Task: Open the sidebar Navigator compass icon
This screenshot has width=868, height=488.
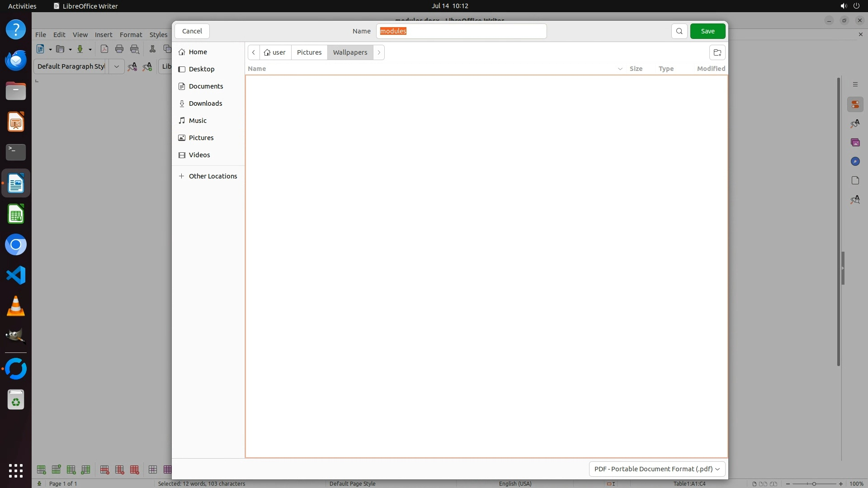Action: click(x=855, y=161)
